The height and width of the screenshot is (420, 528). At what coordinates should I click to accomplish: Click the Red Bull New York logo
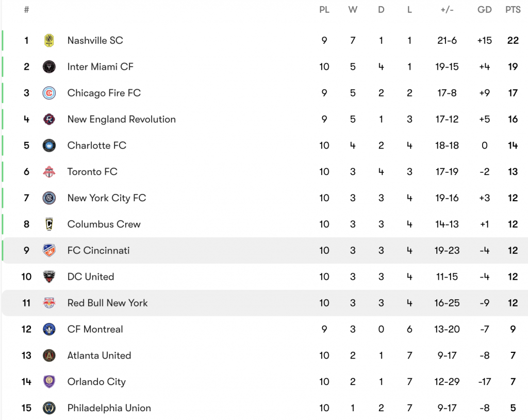[x=49, y=303]
